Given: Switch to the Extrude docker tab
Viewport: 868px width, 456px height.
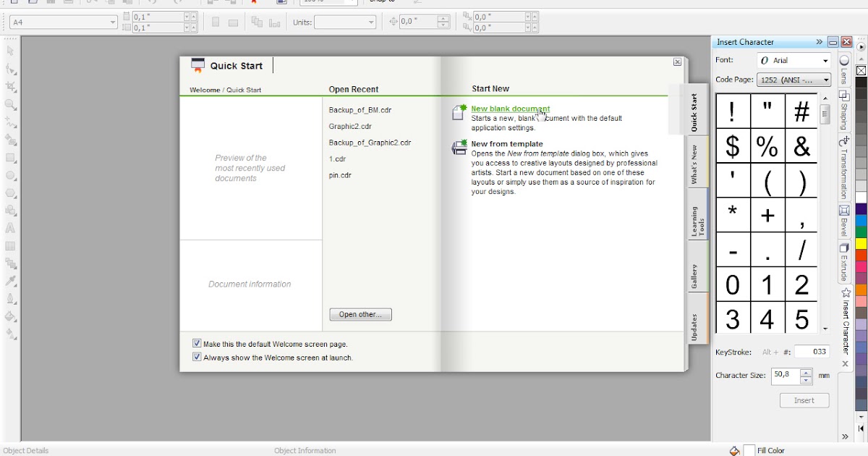Looking at the screenshot, I should point(844,262).
